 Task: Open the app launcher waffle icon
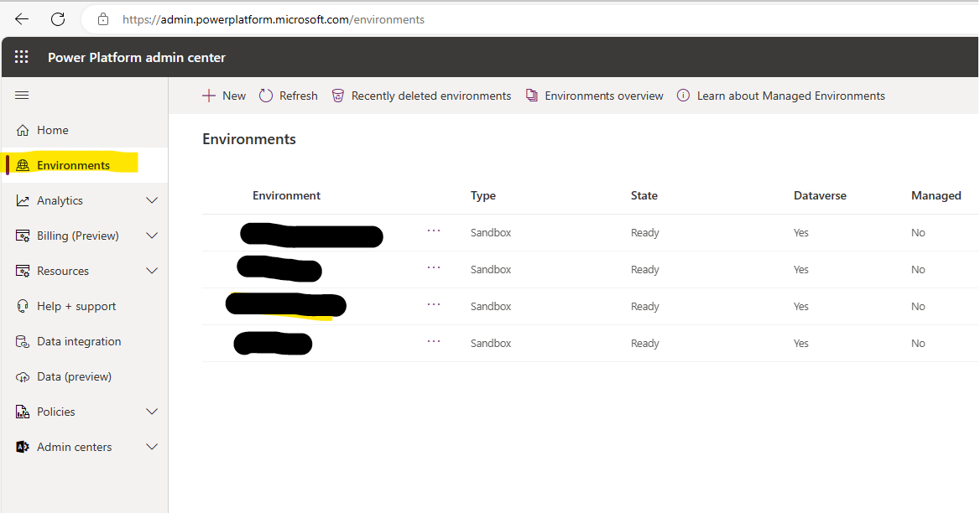[x=21, y=57]
